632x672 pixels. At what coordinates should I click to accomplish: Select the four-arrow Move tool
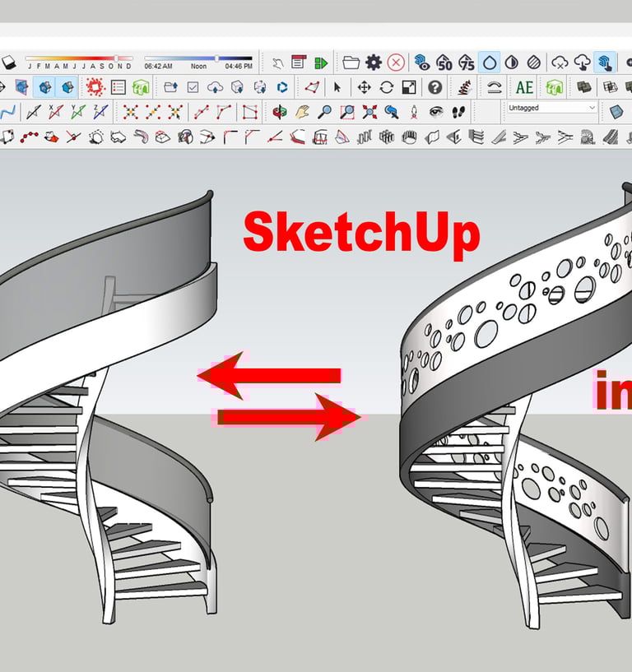click(x=364, y=87)
